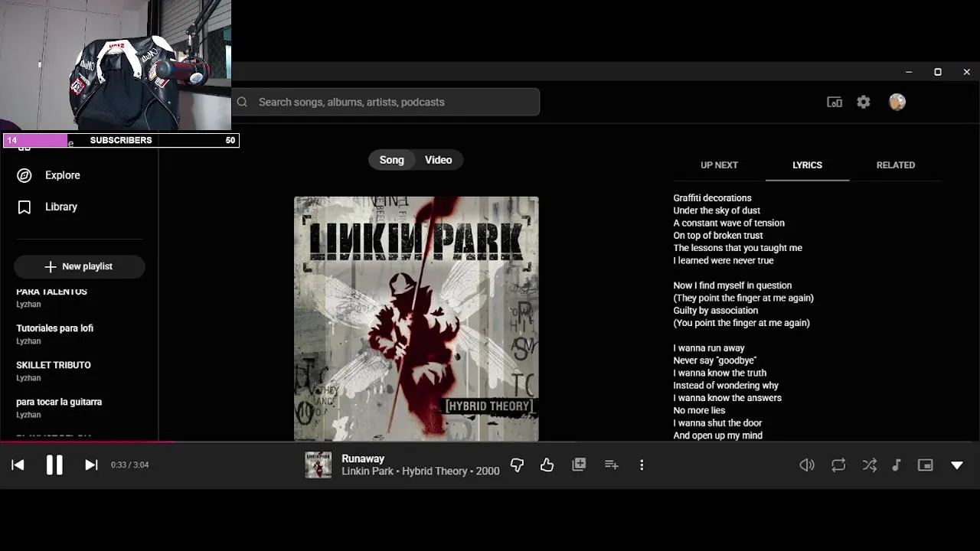Select the LYRICS tab
Viewport: 980px width, 551px height.
pyautogui.click(x=807, y=165)
